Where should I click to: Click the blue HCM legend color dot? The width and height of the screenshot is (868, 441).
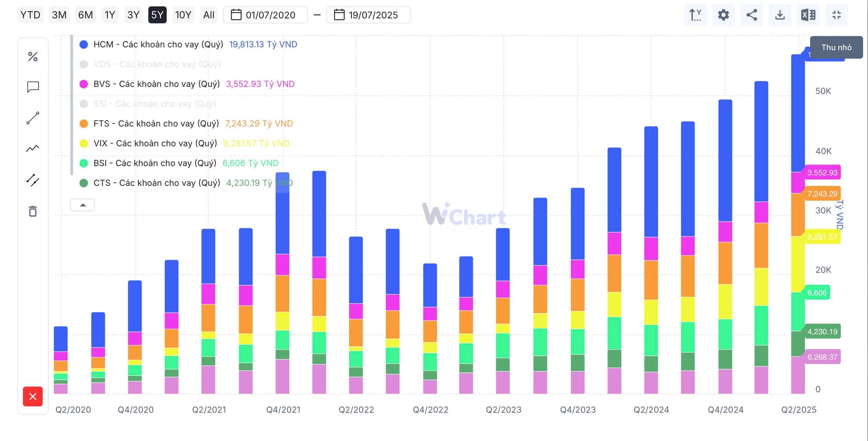click(x=84, y=44)
